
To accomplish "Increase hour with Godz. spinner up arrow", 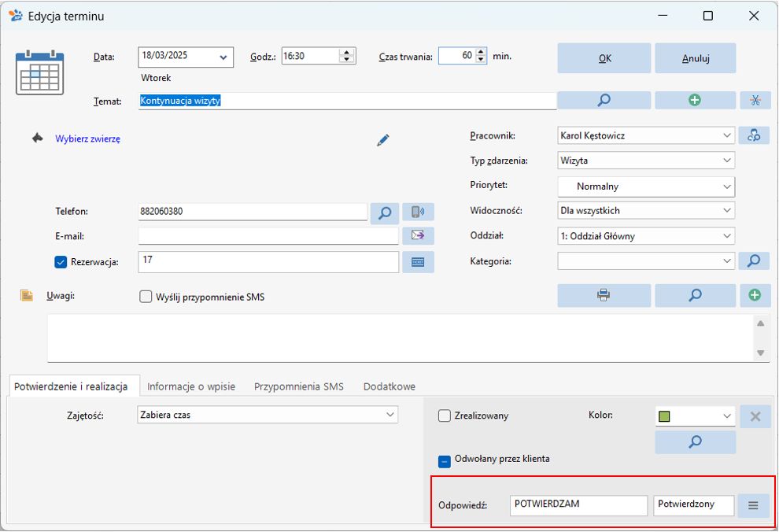I will pyautogui.click(x=347, y=52).
